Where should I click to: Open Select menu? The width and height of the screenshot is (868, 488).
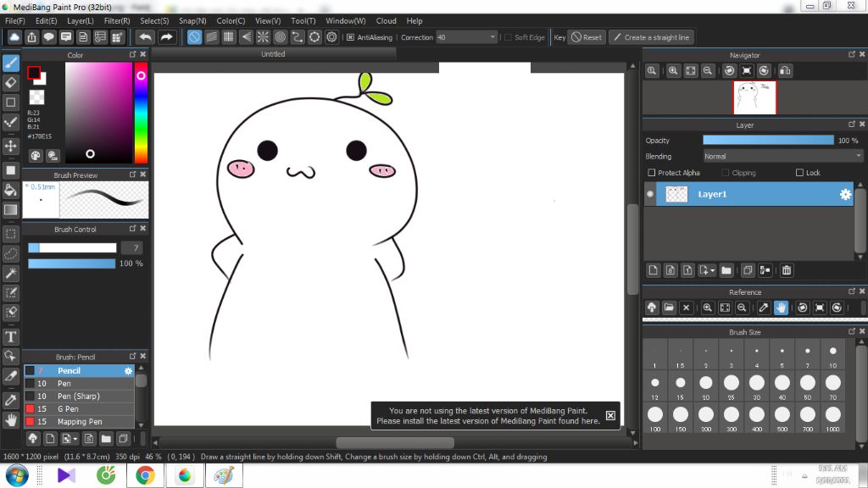(x=154, y=20)
